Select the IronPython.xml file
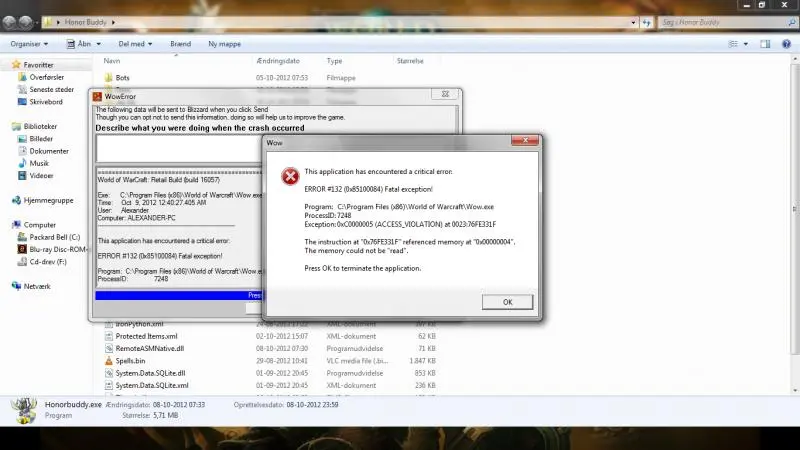Screen dimensions: 800x450 pos(139,324)
